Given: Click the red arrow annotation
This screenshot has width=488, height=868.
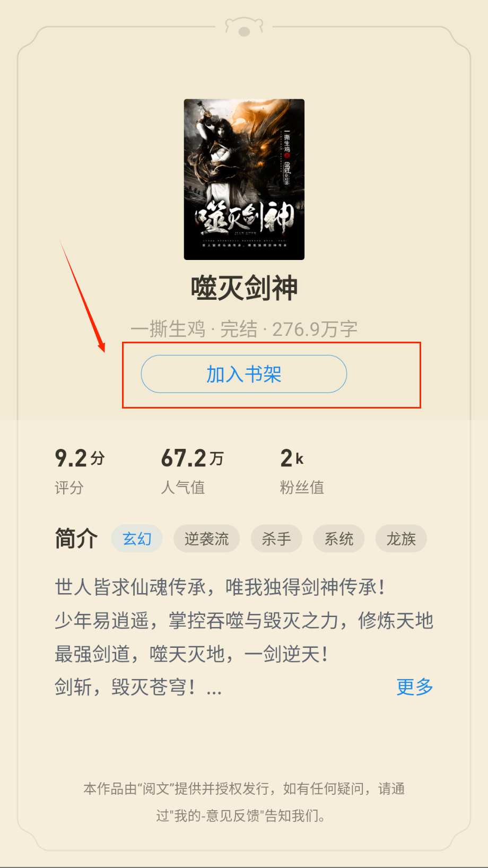Looking at the screenshot, I should tap(83, 296).
